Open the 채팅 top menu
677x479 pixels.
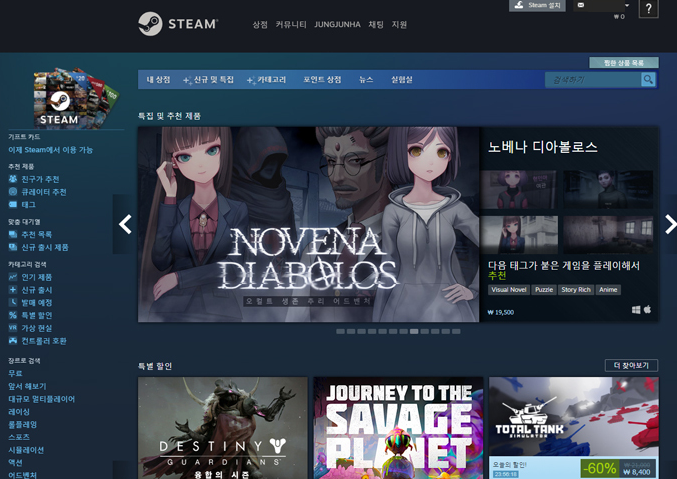click(376, 25)
